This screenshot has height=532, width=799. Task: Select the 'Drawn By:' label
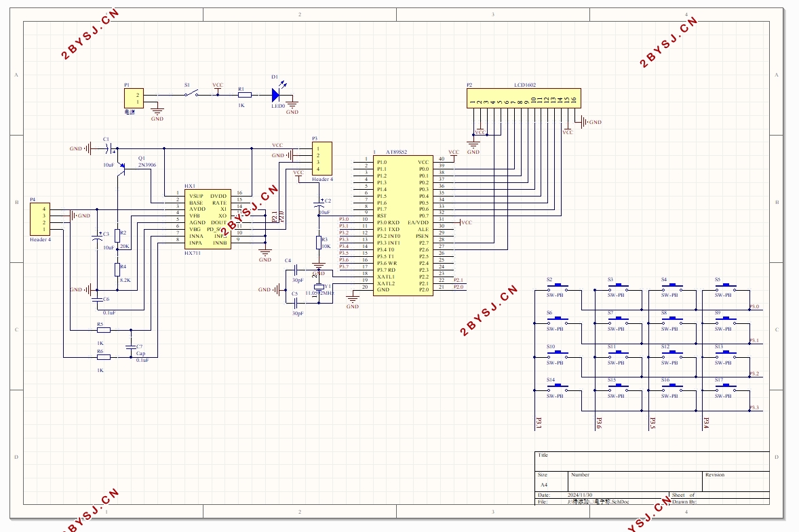coord(684,502)
